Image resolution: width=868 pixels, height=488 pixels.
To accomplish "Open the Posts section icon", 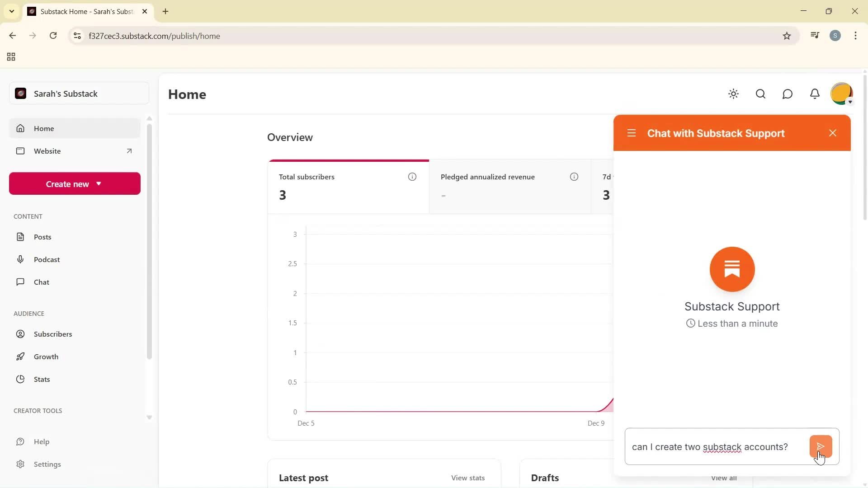I will 21,236.
